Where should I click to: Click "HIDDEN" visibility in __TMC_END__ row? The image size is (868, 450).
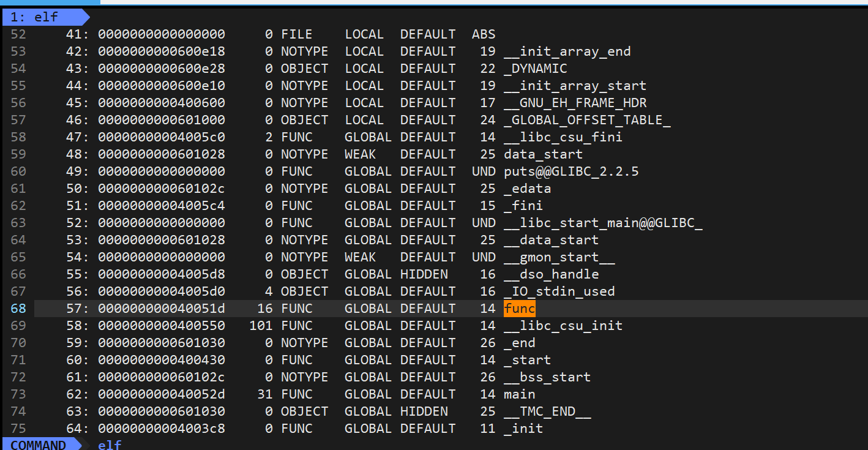coord(424,411)
